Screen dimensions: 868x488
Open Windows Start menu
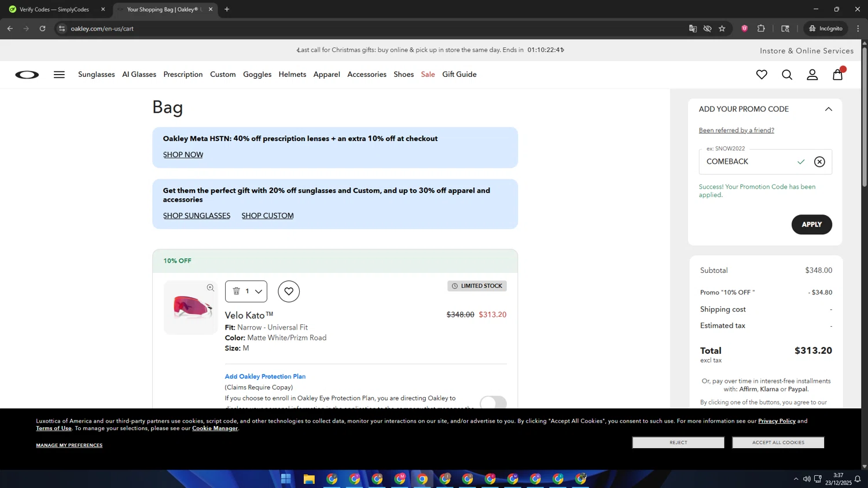[286, 479]
